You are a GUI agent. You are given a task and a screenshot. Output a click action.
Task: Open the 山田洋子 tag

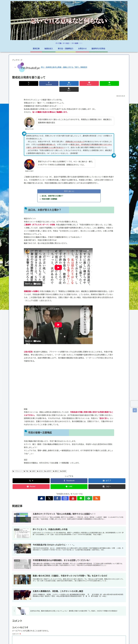(x=48, y=471)
